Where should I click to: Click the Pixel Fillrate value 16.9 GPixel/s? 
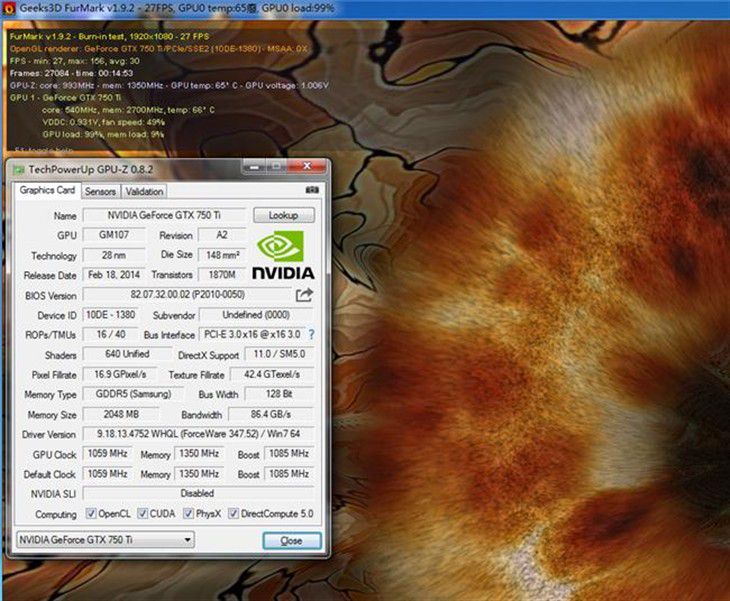click(x=120, y=374)
